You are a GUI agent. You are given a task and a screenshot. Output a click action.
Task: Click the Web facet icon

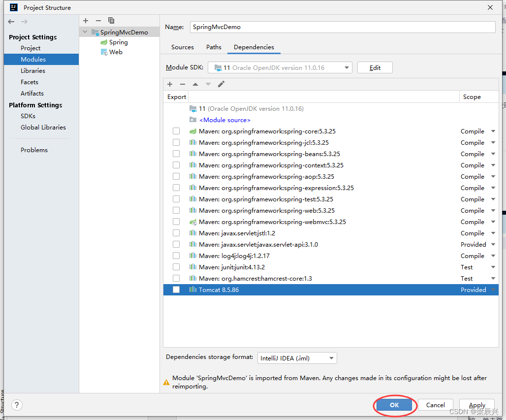coord(104,52)
